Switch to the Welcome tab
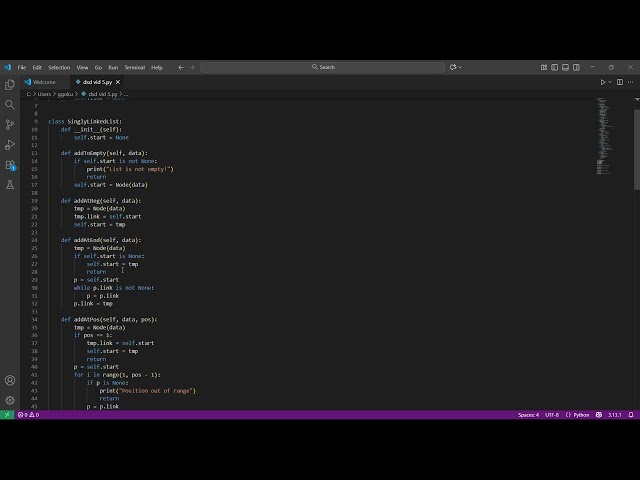The width and height of the screenshot is (640, 480). (x=45, y=82)
